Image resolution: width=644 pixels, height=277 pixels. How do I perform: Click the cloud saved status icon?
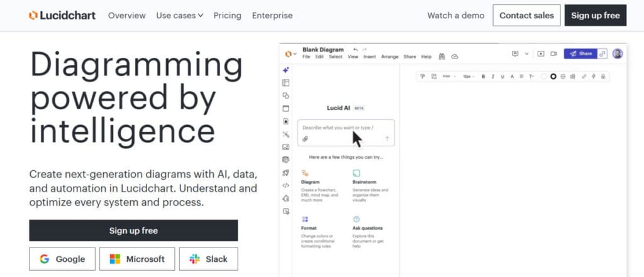[454, 57]
